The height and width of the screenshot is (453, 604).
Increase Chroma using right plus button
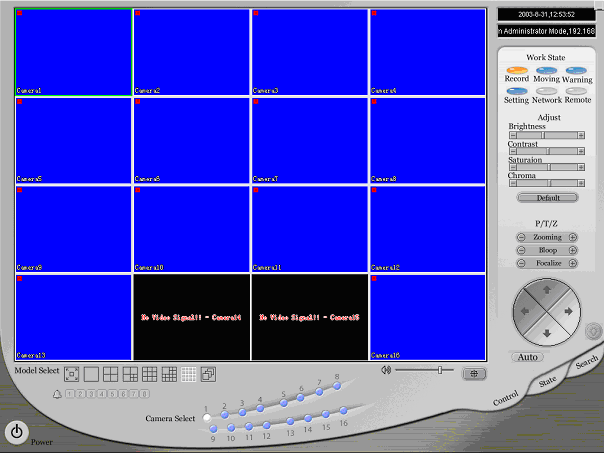tap(581, 183)
